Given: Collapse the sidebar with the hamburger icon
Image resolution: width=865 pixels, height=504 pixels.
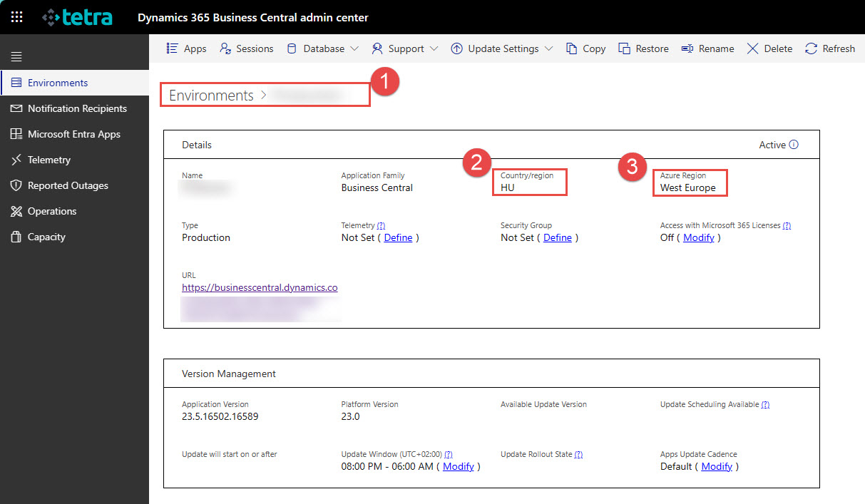Looking at the screenshot, I should pos(16,56).
